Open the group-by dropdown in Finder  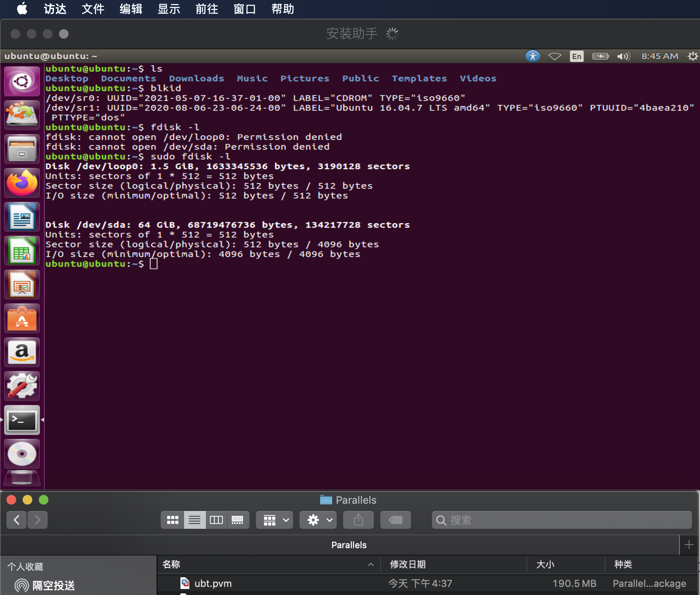[274, 520]
